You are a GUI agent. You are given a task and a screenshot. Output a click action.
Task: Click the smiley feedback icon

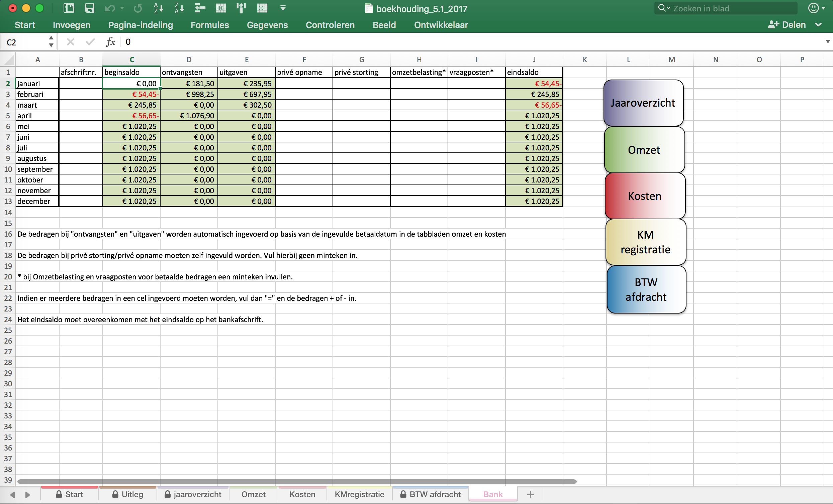[813, 8]
